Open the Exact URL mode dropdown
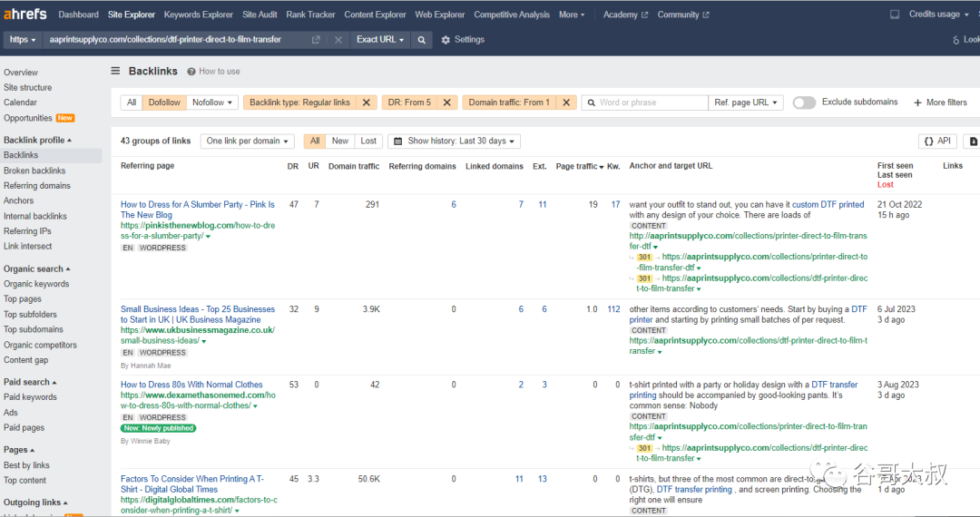This screenshot has height=517, width=980. pos(380,39)
